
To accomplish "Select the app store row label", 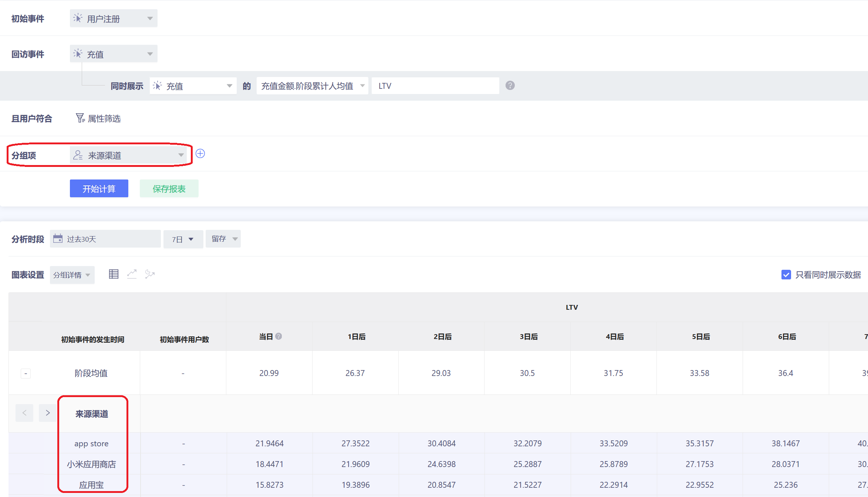I will click(x=91, y=444).
